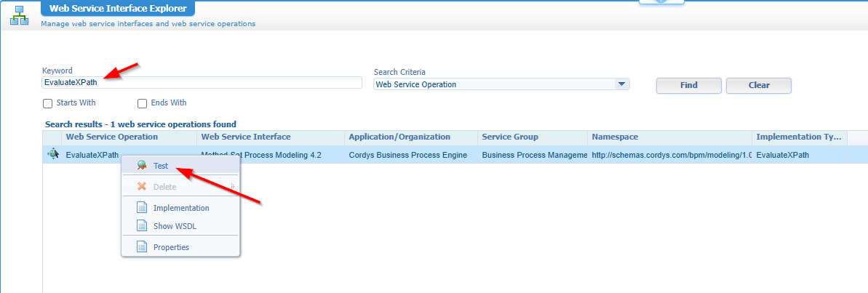Toggle the Ends With checkbox

pos(143,103)
